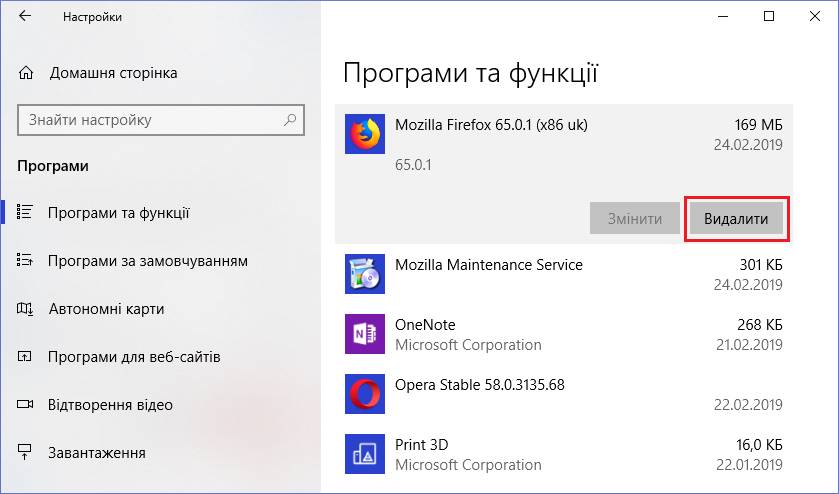Image resolution: width=839 pixels, height=494 pixels.
Task: Click the OneNote app icon
Action: [x=364, y=334]
